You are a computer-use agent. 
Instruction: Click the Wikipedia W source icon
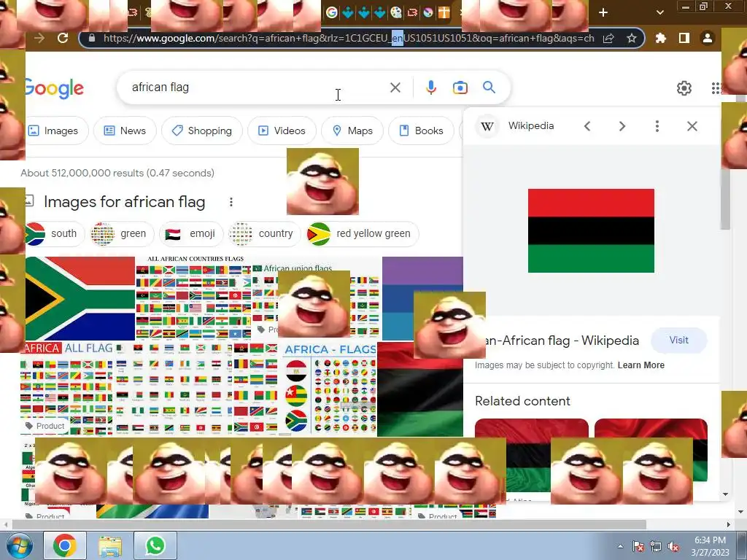(x=487, y=126)
